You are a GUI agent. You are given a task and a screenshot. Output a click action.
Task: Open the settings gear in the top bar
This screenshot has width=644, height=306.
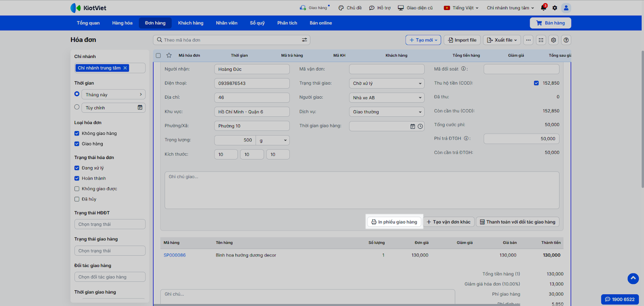[555, 8]
